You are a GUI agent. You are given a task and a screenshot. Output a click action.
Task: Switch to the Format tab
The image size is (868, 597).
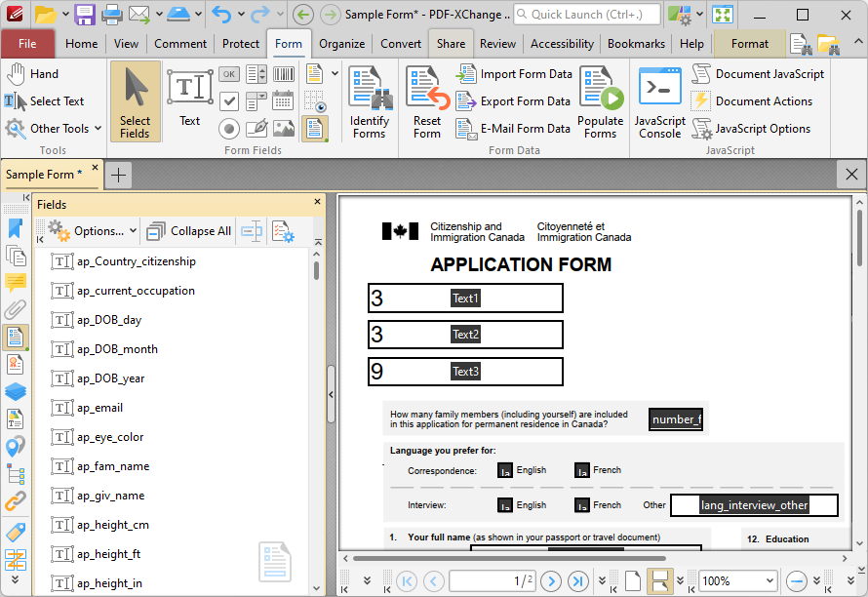pyautogui.click(x=750, y=44)
